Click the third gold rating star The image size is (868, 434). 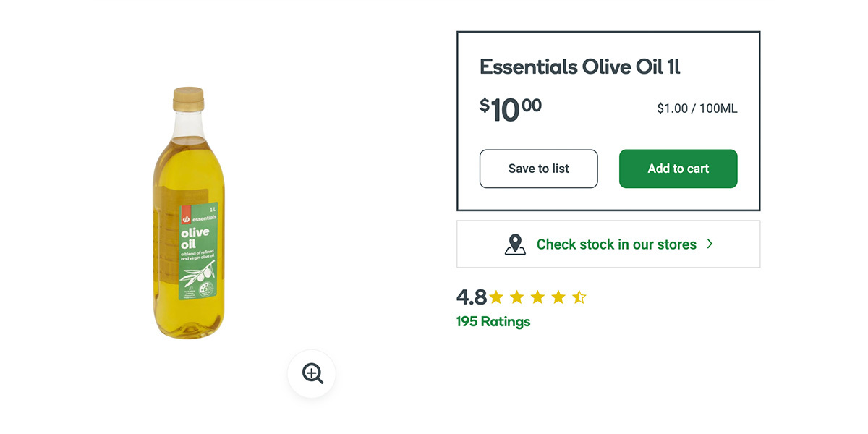(537, 297)
